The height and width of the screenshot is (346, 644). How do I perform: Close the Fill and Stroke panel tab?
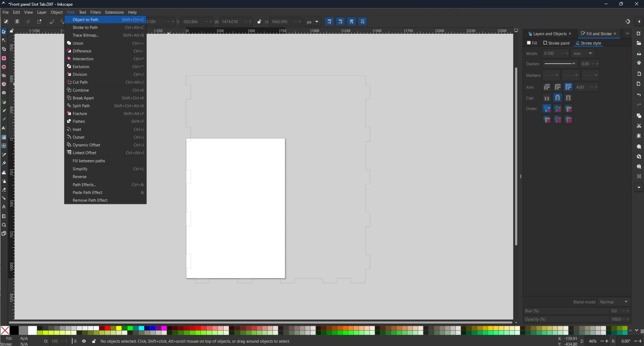pyautogui.click(x=615, y=34)
